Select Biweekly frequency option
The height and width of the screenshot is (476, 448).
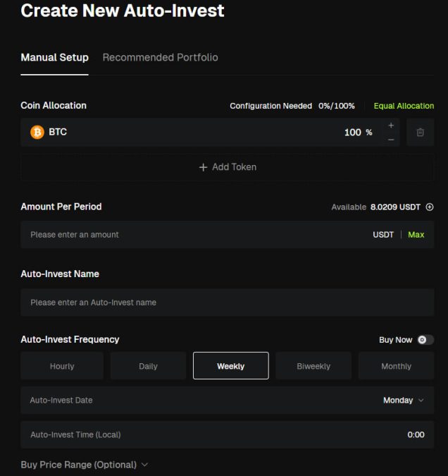(x=313, y=366)
